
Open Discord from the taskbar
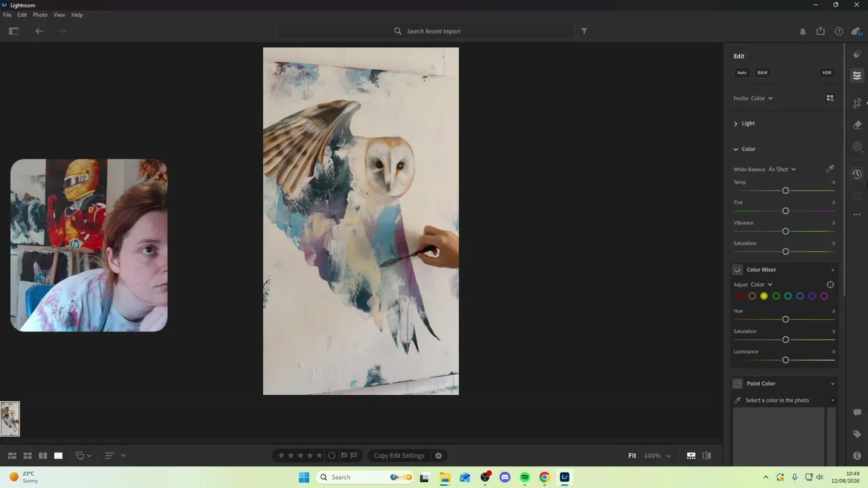(505, 477)
